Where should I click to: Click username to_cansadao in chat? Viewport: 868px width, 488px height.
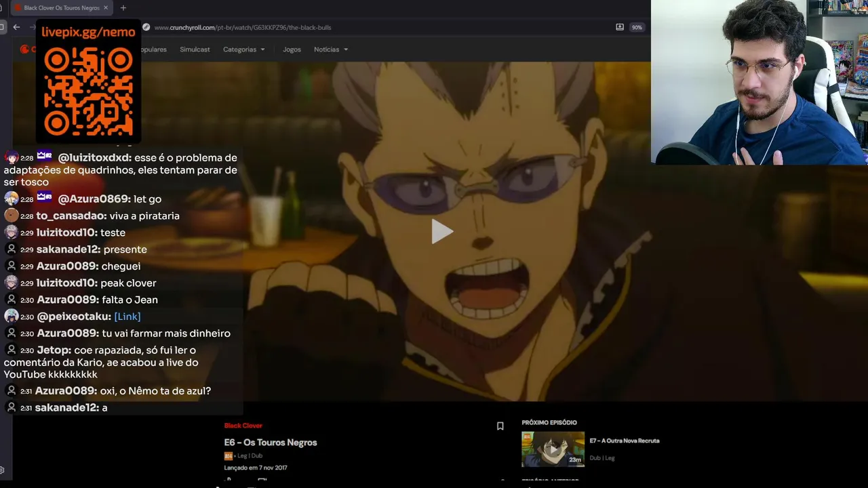(71, 216)
